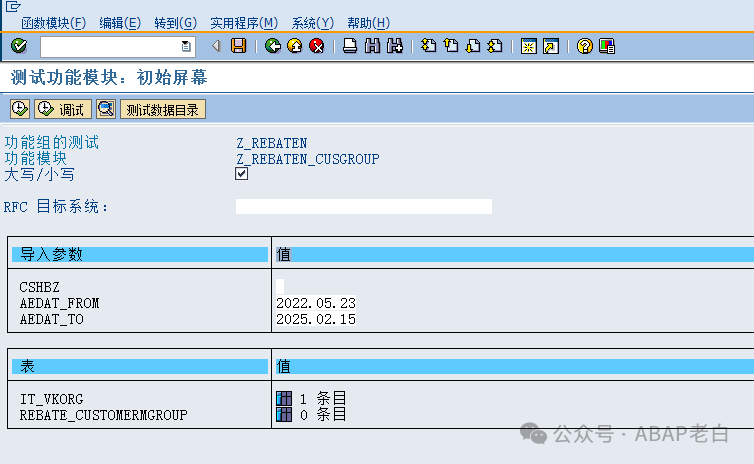Go to First Page icon
Screen dimensions: 754x464
428,46
